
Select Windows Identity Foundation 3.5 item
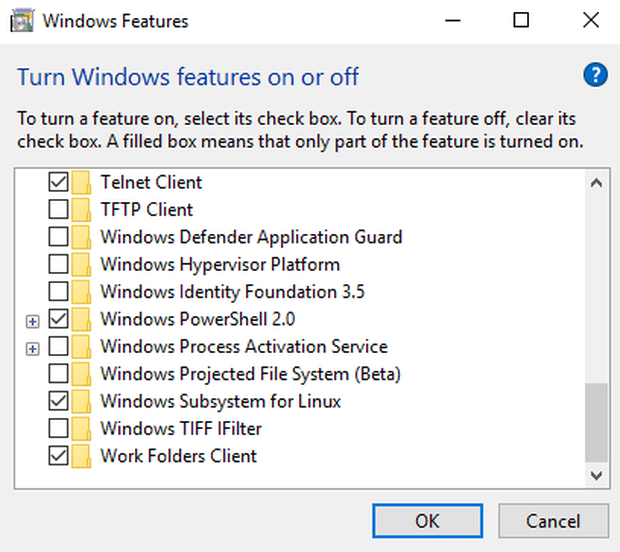tap(232, 292)
